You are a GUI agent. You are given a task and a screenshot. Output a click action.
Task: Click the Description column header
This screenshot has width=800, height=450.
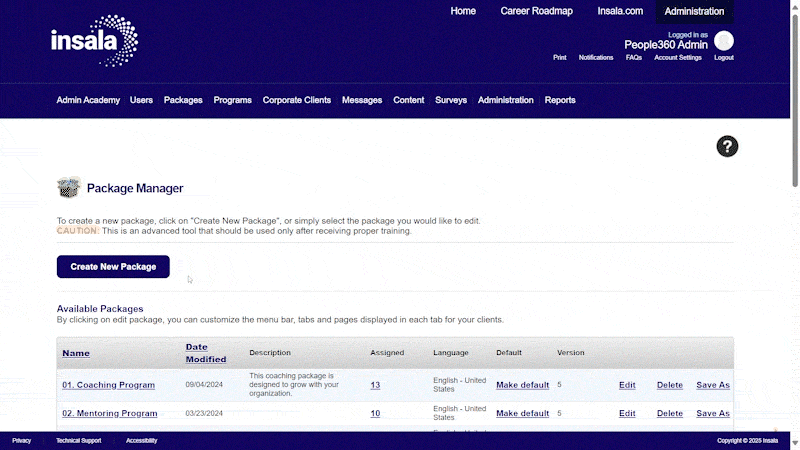(270, 353)
